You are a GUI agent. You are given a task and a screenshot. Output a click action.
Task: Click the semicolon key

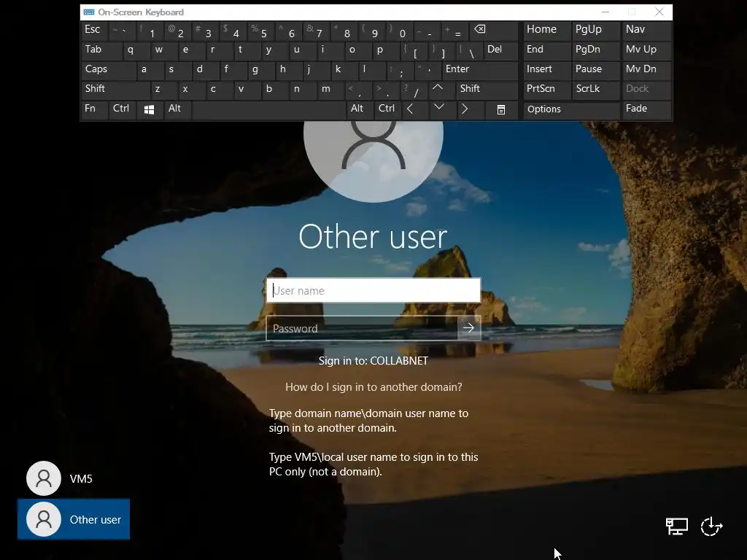(399, 70)
